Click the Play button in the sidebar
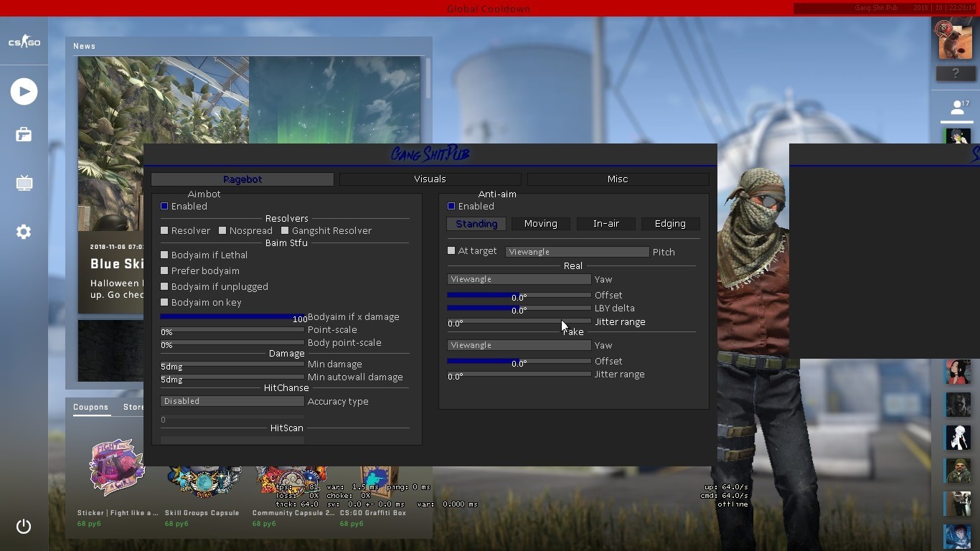This screenshot has height=551, width=980. pyautogui.click(x=24, y=92)
